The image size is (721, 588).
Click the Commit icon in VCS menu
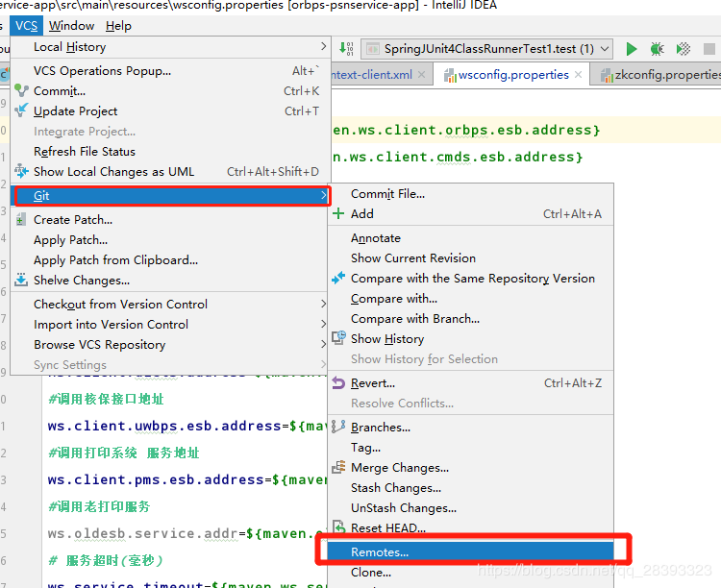21,91
